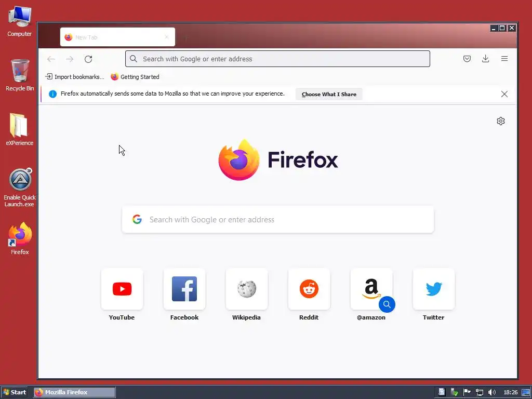Click the center Google search box
The image size is (532, 399).
(x=278, y=220)
